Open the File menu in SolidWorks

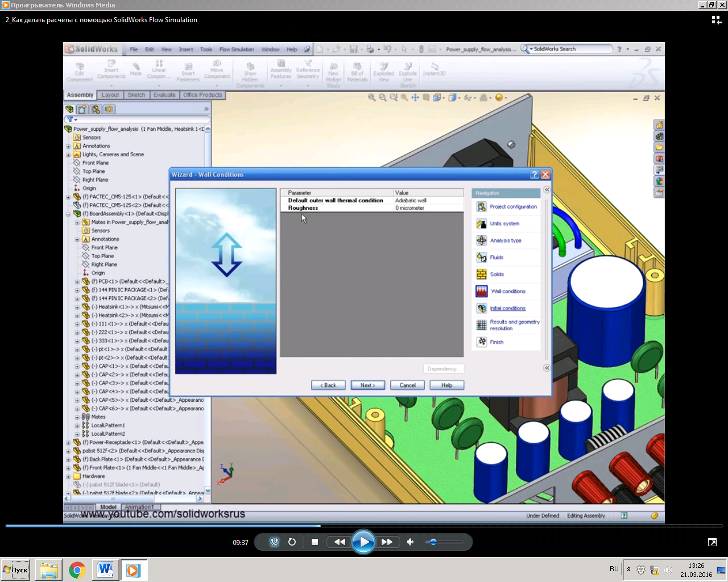click(134, 49)
